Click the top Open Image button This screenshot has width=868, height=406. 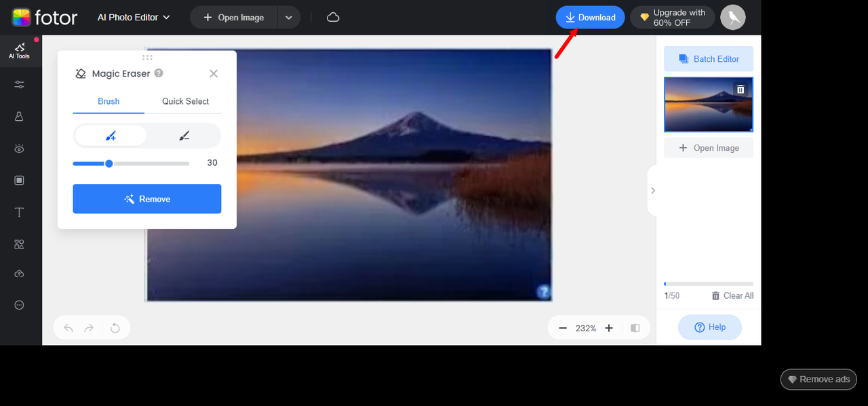click(x=234, y=17)
